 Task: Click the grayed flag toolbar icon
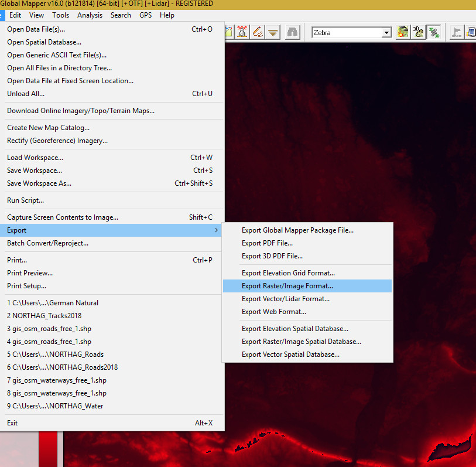point(456,32)
